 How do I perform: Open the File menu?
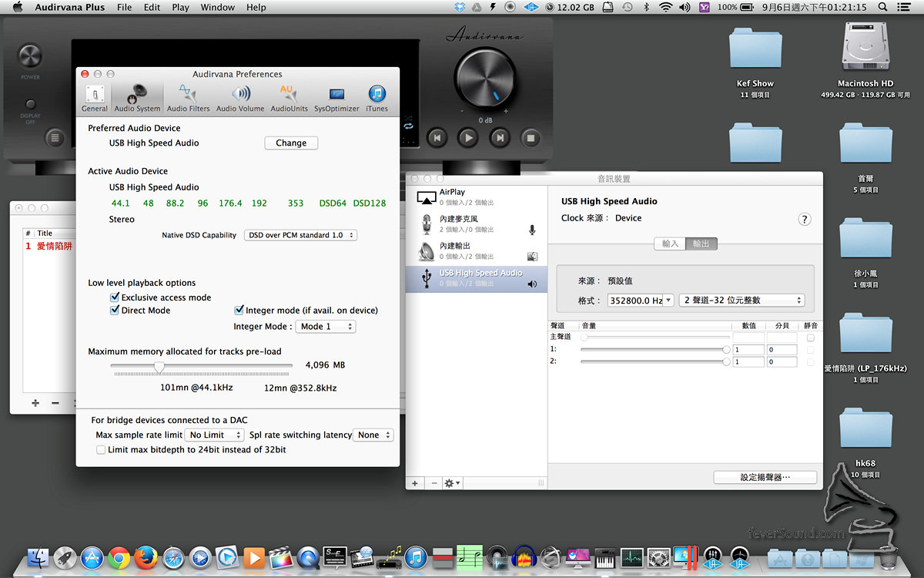click(x=124, y=7)
